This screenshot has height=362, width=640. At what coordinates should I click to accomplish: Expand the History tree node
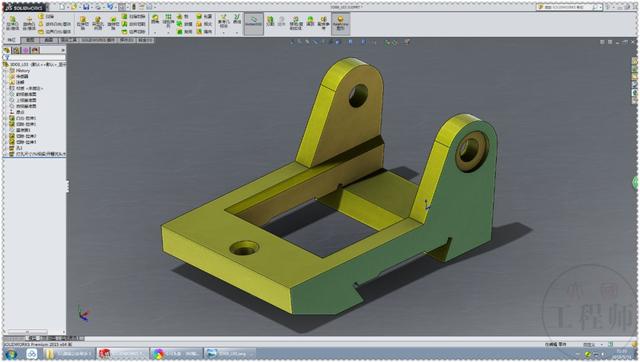pos(5,71)
